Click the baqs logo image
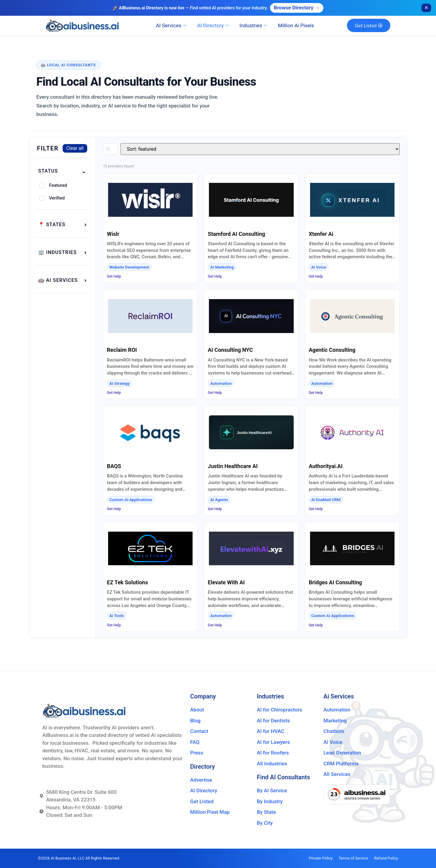Image resolution: width=436 pixels, height=868 pixels. (150, 432)
